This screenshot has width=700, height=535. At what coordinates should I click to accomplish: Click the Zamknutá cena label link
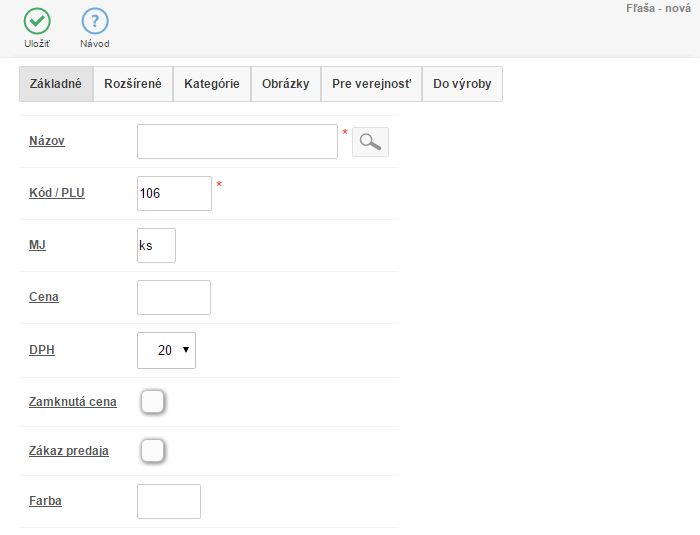73,402
